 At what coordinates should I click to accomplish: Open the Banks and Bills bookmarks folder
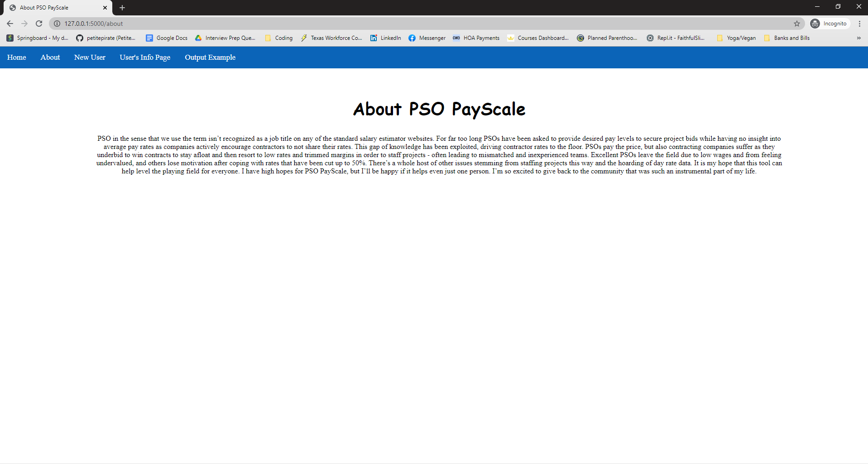[787, 38]
